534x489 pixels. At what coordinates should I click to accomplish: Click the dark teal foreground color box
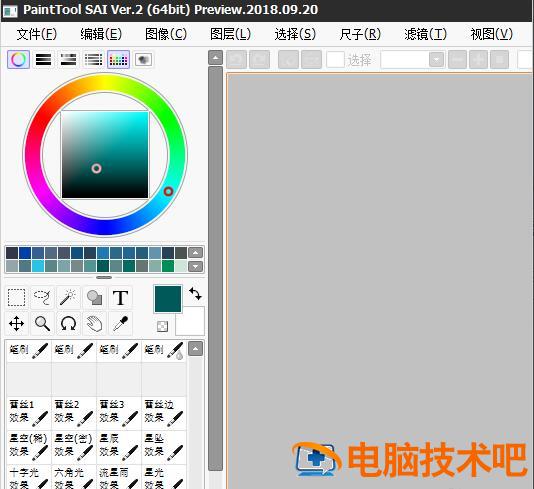[168, 299]
